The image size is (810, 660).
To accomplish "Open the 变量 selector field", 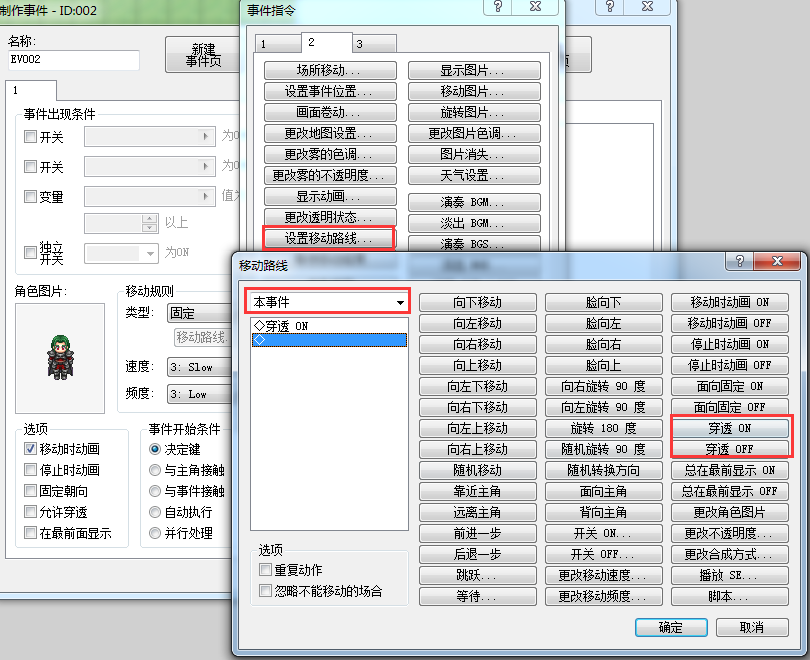I will coord(150,197).
